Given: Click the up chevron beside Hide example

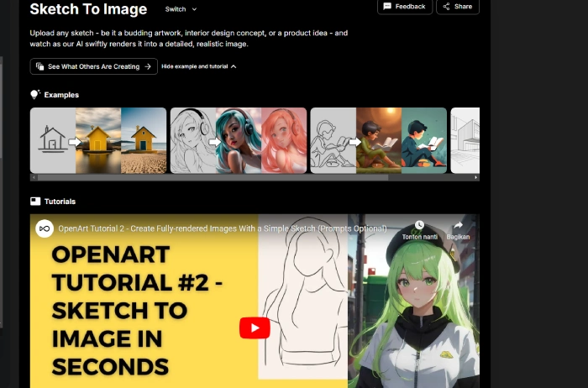Looking at the screenshot, I should point(234,66).
